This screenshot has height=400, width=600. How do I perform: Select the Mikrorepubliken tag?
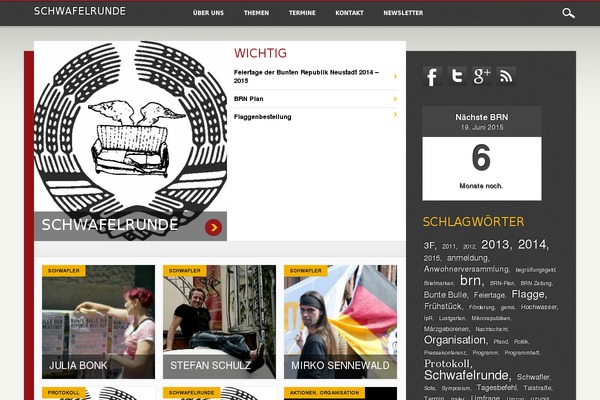tap(491, 318)
